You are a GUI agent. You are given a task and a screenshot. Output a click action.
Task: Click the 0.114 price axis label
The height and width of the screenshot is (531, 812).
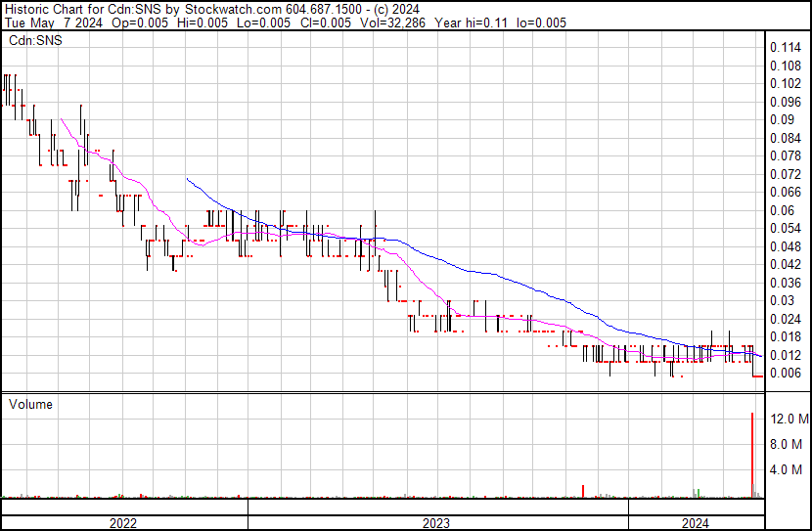(785, 47)
